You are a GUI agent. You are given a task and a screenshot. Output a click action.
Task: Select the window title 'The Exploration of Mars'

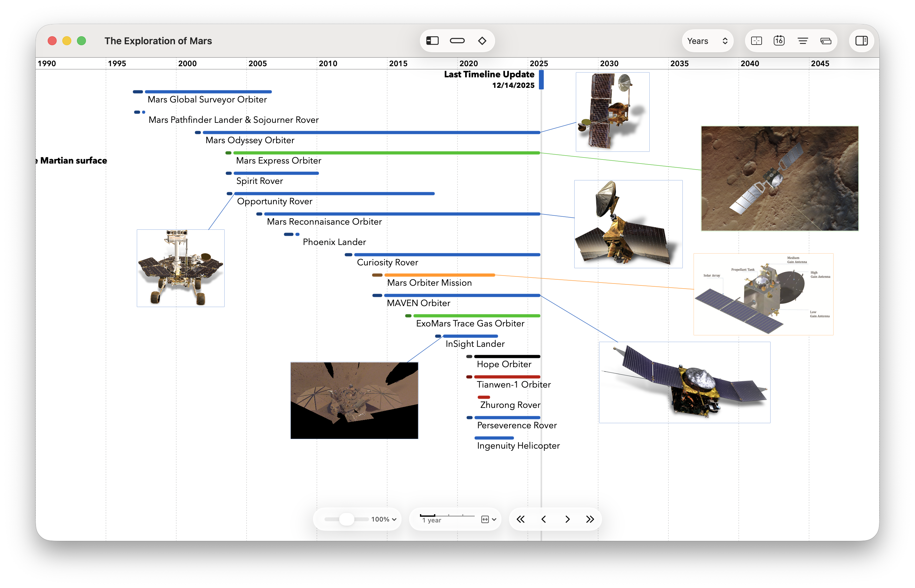158,41
